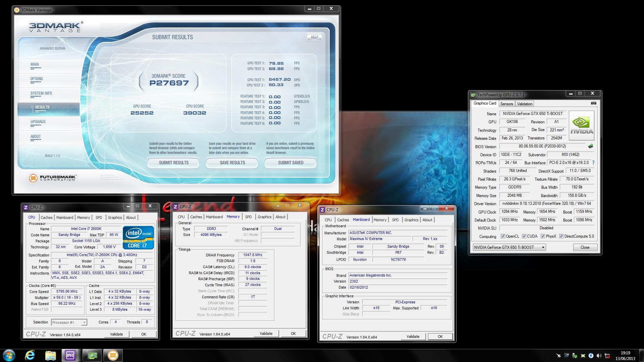Open SPD tab in the Memory CPU-Z window
The image size is (644, 362).
[248, 217]
